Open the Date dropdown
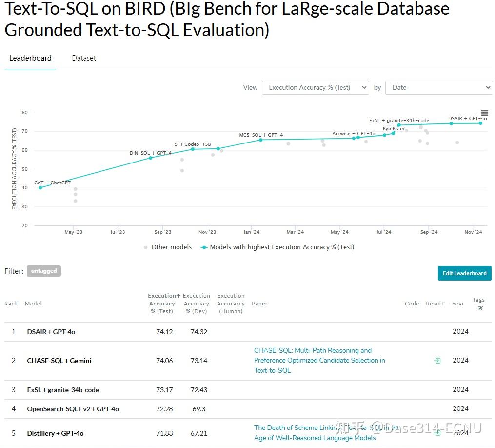 tap(438, 87)
